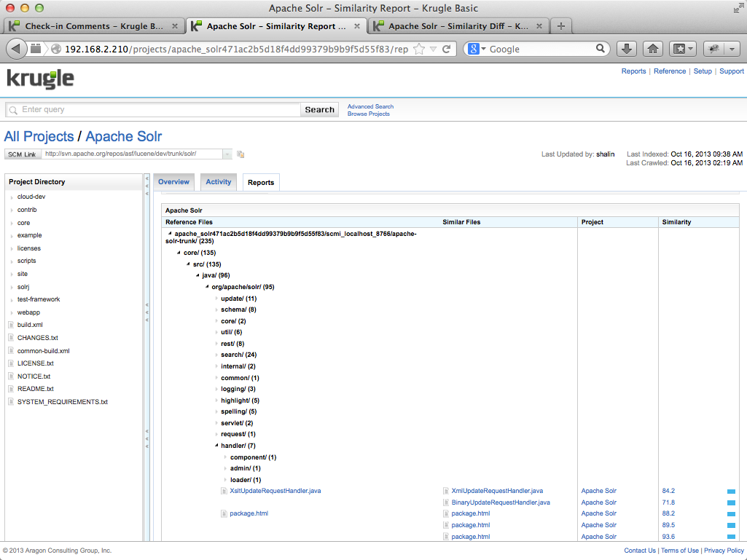Open the Apache Solr breadcrumb link

click(123, 137)
